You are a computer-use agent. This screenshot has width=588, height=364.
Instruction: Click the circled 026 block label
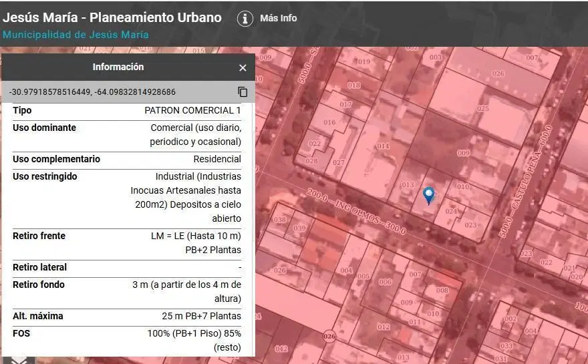point(329,336)
